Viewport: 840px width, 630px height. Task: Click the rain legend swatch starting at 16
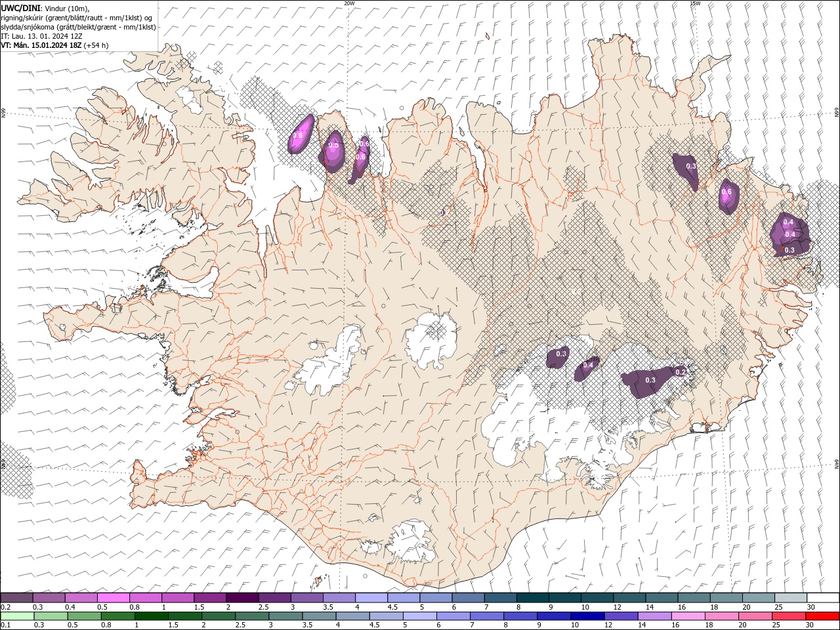pos(687,616)
